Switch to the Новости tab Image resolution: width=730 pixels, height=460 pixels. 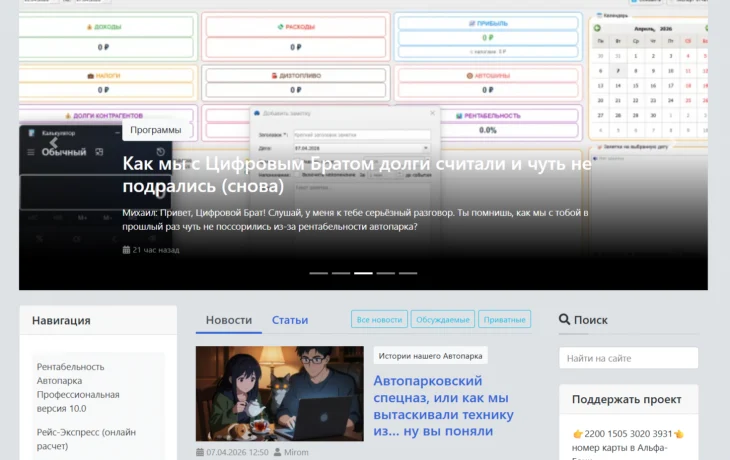pos(229,320)
